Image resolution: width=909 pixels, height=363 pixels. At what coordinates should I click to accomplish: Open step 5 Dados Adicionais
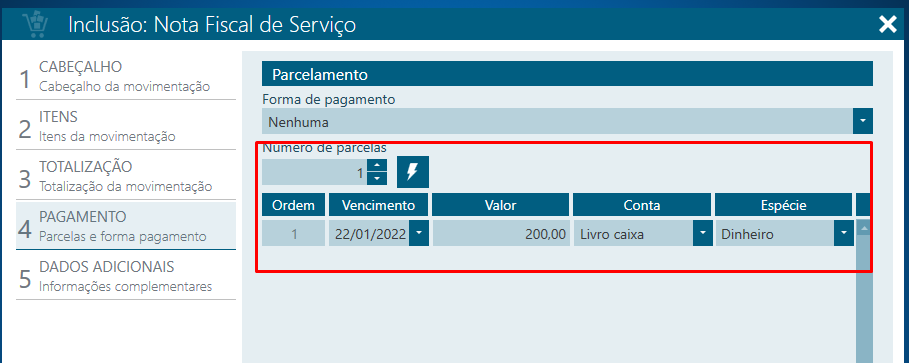coord(126,275)
